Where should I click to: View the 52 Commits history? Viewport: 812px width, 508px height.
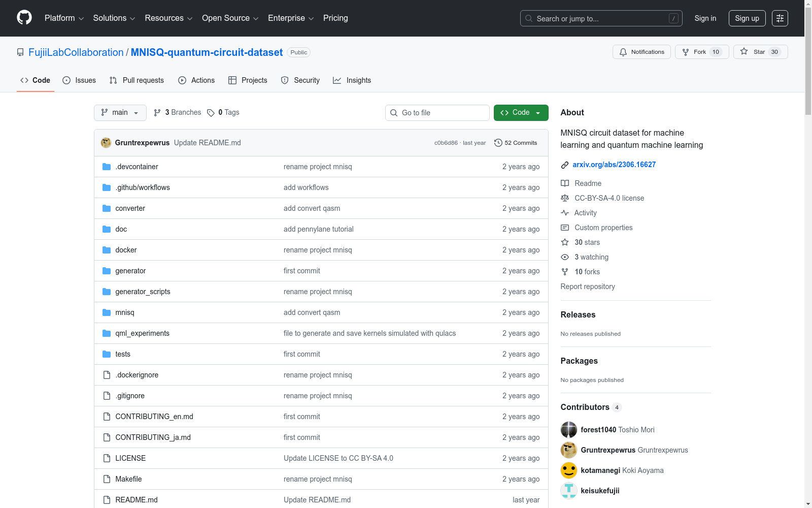[516, 143]
